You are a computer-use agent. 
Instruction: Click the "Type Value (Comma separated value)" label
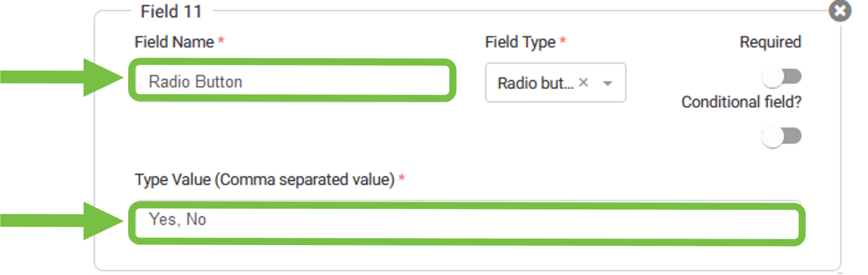coord(265,180)
